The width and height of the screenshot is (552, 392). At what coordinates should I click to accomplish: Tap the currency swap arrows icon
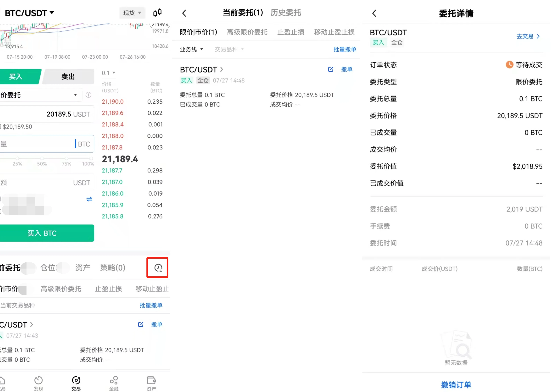[89, 199]
